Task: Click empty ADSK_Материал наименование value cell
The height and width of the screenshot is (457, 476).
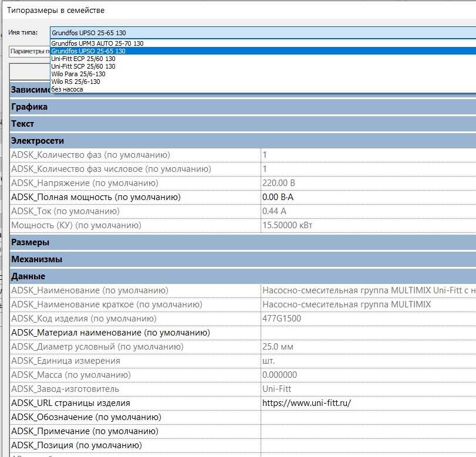Action: pos(369,333)
